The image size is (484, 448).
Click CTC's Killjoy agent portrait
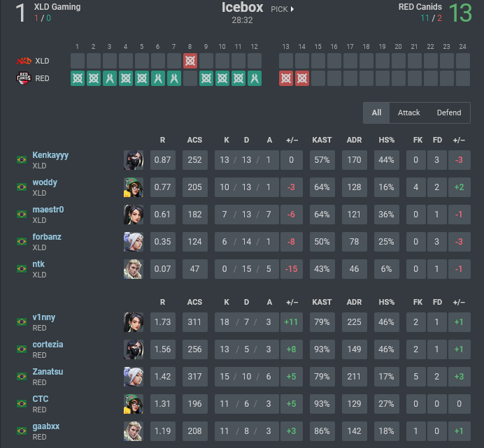coord(134,403)
